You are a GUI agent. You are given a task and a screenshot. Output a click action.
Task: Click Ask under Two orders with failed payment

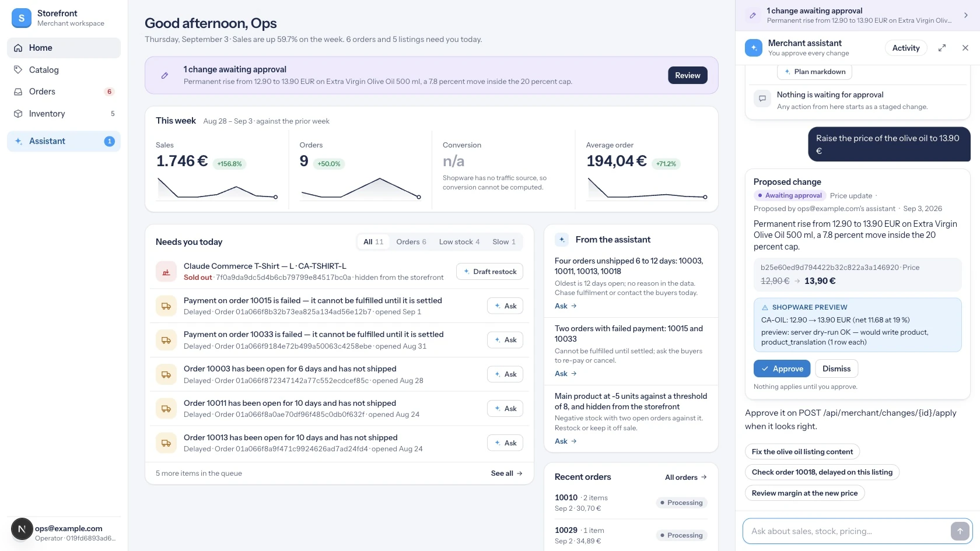click(x=565, y=374)
